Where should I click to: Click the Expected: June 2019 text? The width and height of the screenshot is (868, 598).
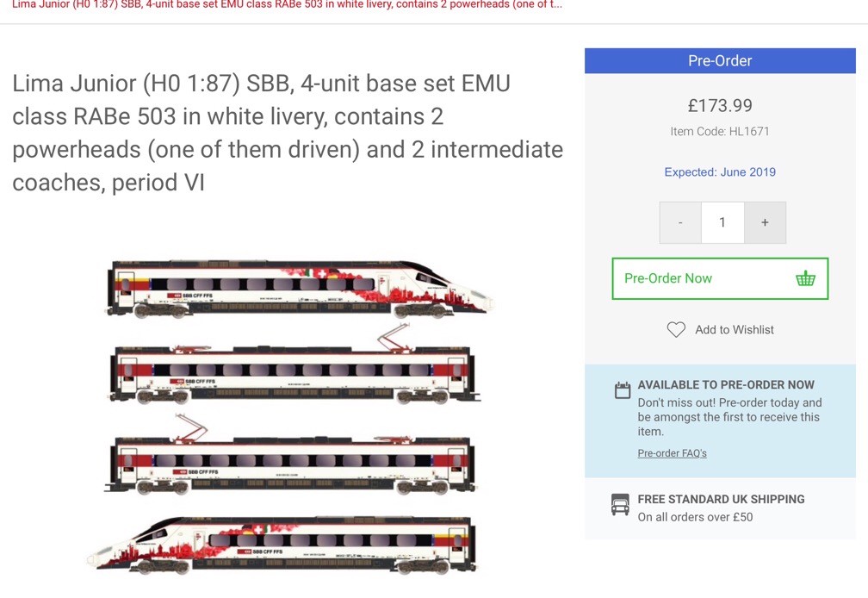tap(720, 171)
